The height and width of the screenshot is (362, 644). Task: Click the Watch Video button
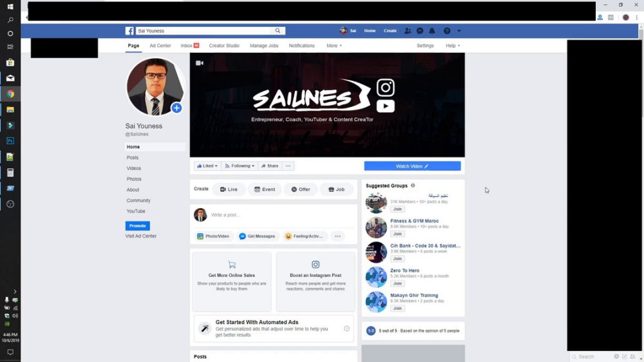click(412, 166)
